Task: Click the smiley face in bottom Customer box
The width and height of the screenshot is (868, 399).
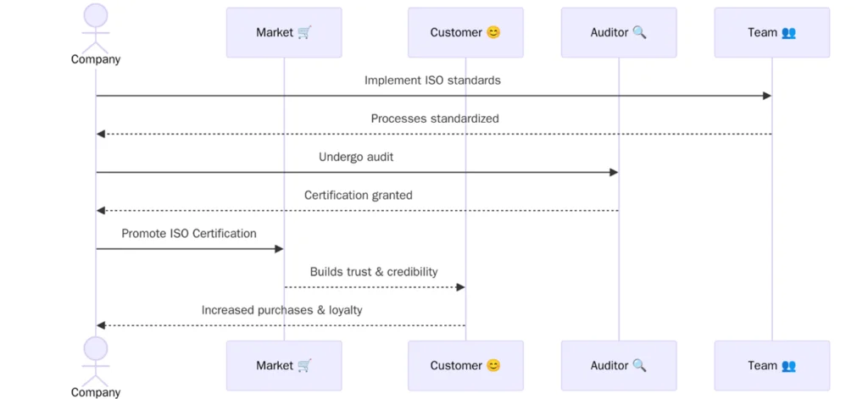Action: tap(493, 366)
